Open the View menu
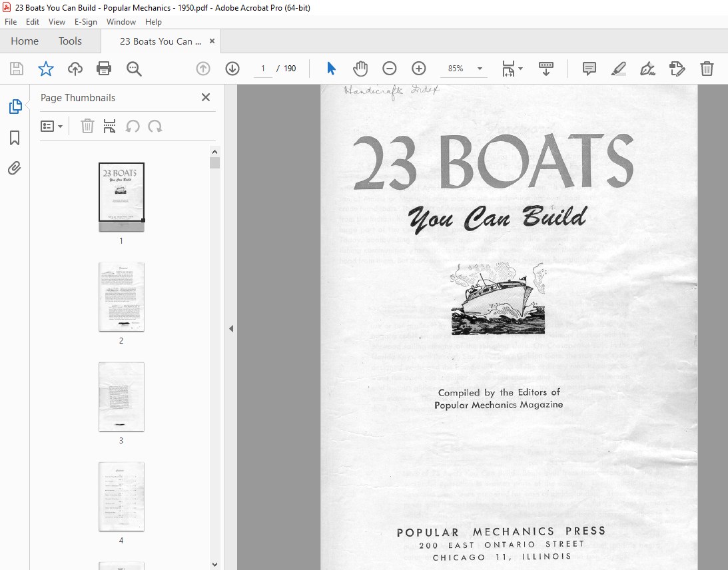Viewport: 728px width, 570px height. click(x=57, y=22)
